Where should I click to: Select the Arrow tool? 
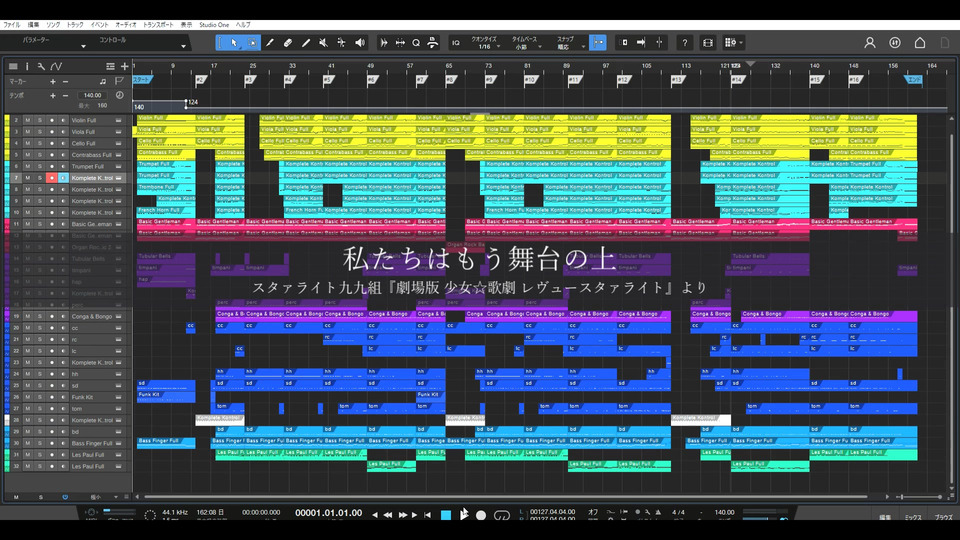(x=234, y=42)
